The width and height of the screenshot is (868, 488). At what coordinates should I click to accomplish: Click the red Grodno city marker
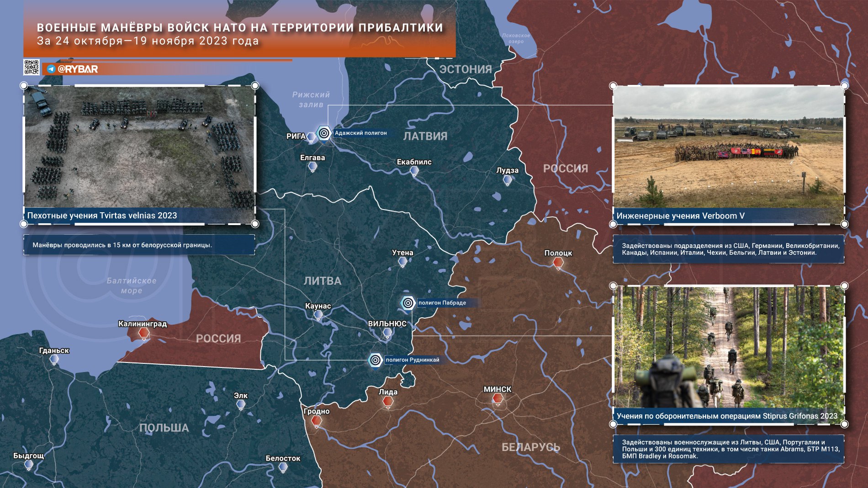coord(316,421)
